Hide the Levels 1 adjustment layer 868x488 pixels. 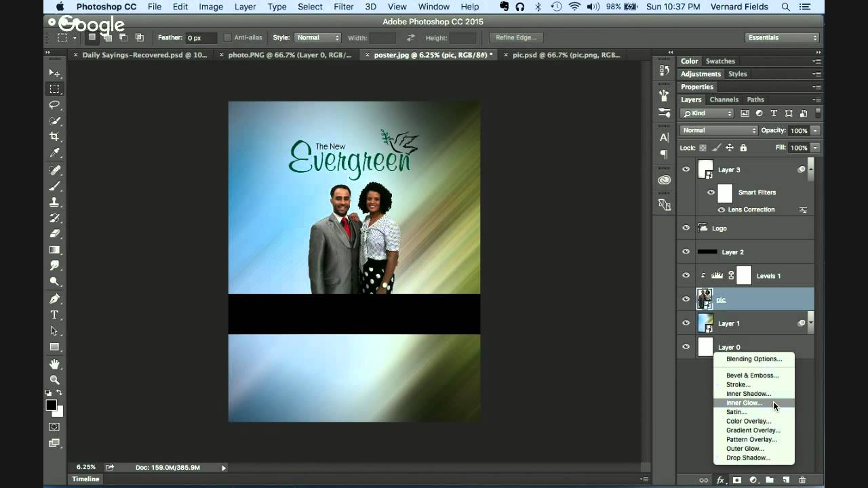[x=686, y=275]
